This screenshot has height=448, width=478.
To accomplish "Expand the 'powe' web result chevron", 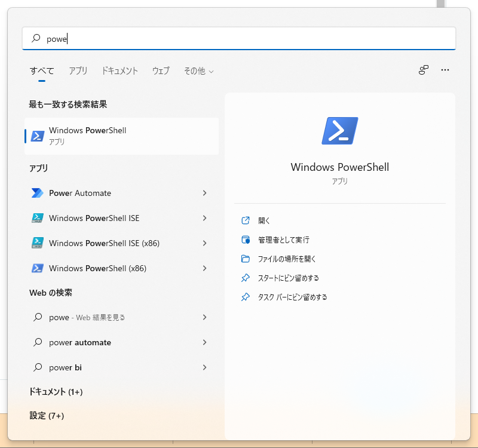I will point(204,317).
